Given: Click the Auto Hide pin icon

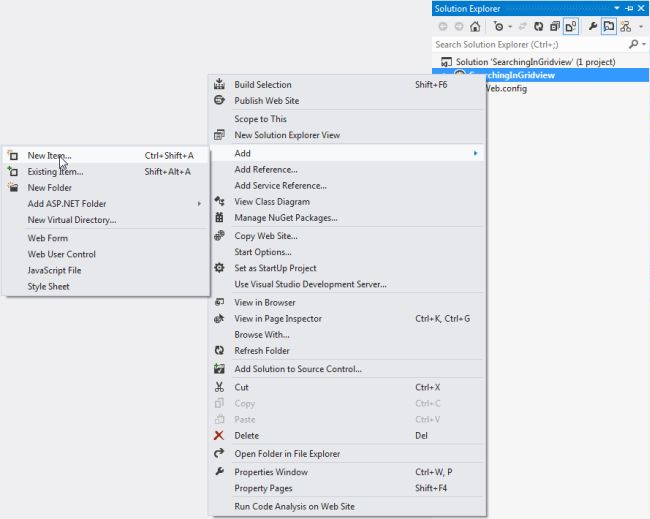Looking at the screenshot, I should (x=629, y=8).
